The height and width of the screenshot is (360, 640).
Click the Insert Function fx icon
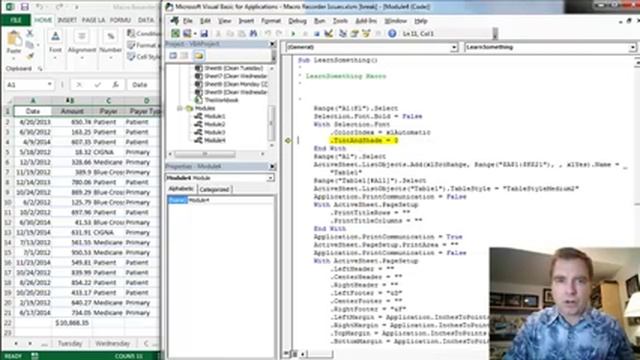(116, 84)
